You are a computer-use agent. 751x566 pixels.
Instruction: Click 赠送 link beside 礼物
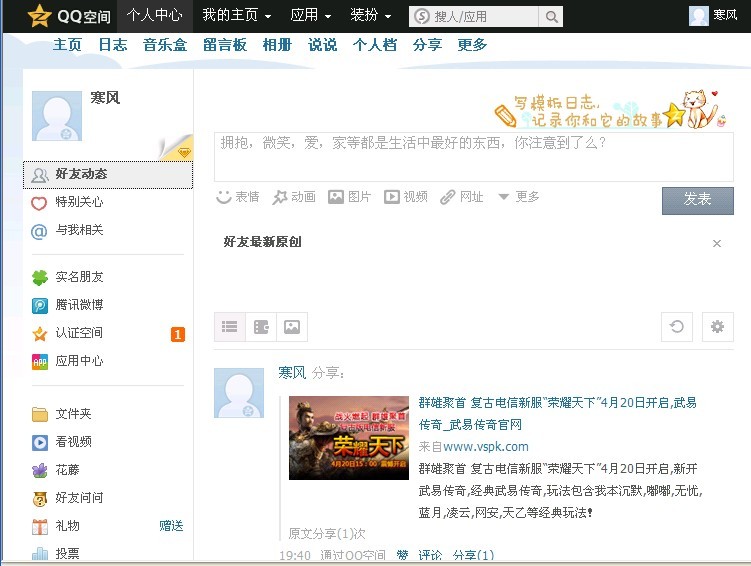click(171, 526)
